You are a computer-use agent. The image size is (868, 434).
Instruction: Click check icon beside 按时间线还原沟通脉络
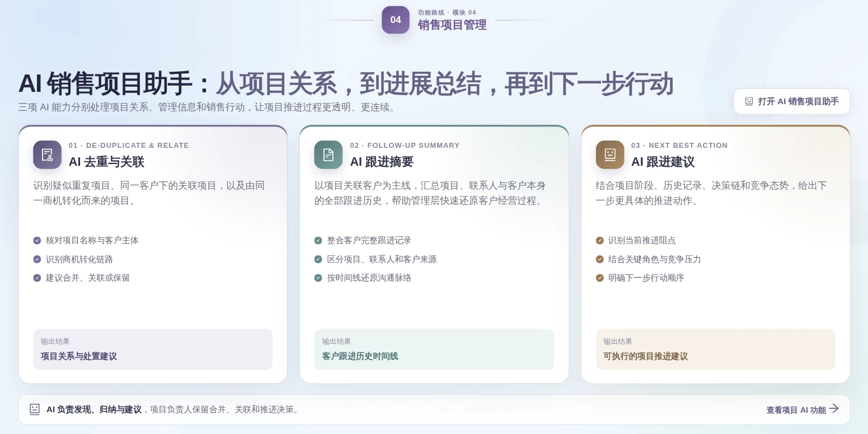(318, 278)
